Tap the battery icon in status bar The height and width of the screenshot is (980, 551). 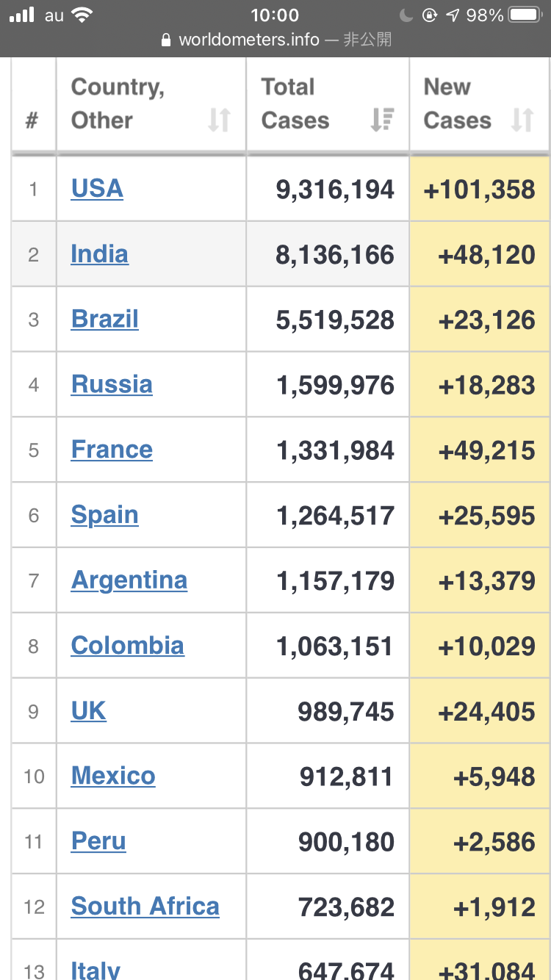pos(525,15)
